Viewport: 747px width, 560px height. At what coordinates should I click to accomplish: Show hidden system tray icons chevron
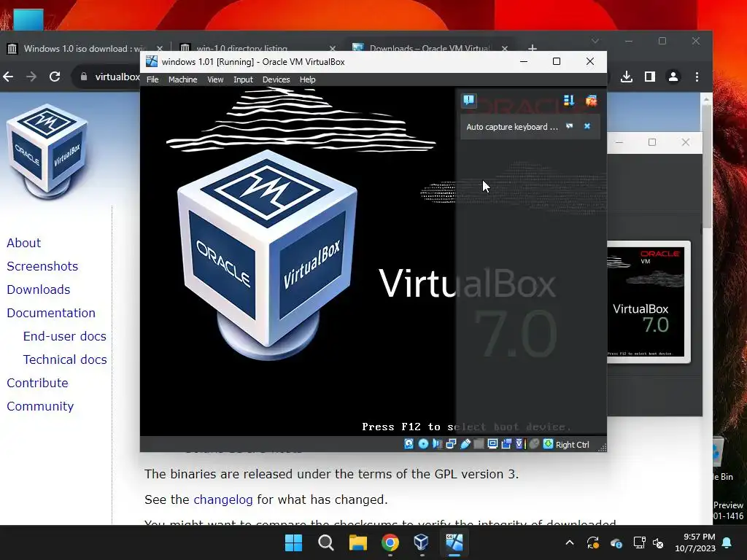570,542
